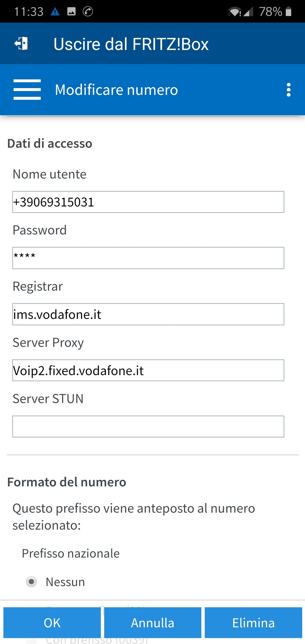Click the Nome utente input field
Image resolution: width=305 pixels, height=644 pixels.
(148, 202)
